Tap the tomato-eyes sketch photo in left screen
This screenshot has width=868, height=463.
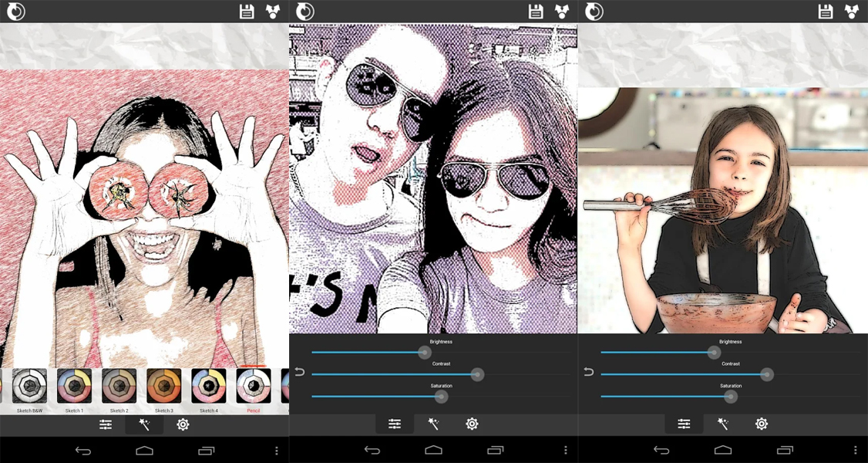coord(144,218)
